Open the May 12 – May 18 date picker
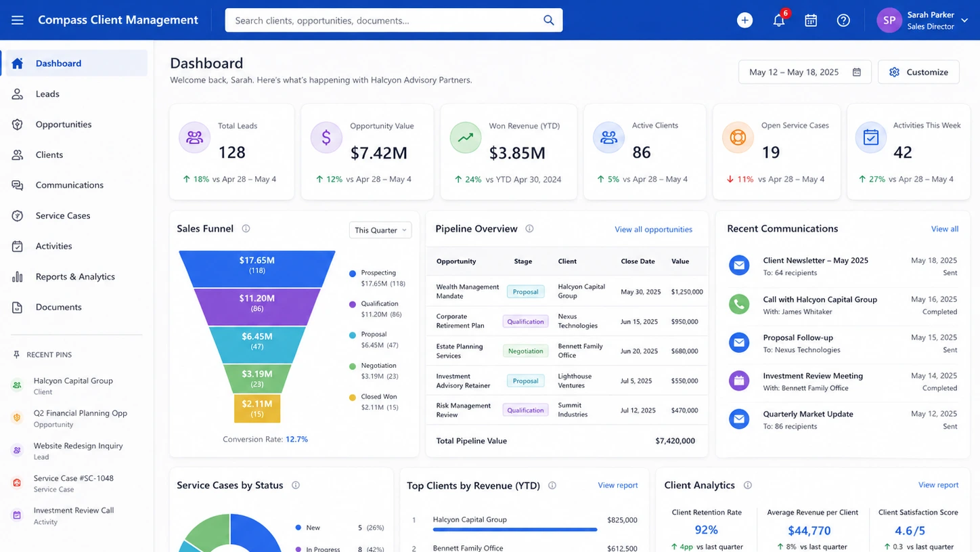 [805, 72]
